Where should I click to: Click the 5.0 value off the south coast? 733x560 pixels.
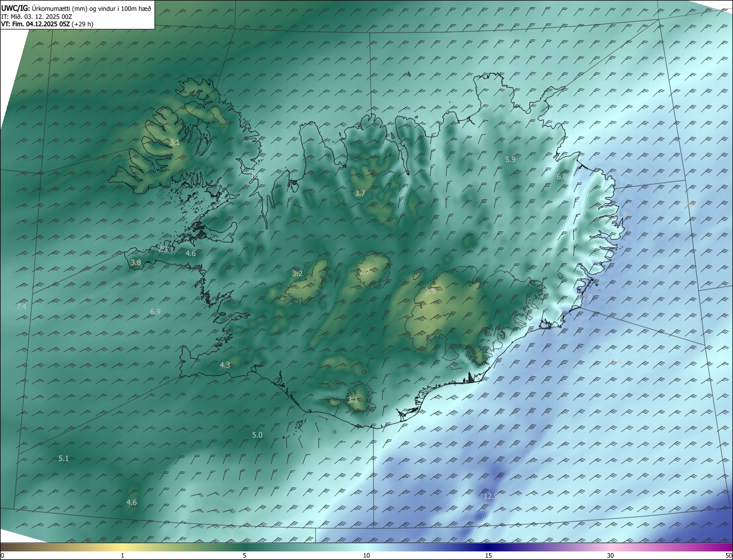tap(257, 435)
